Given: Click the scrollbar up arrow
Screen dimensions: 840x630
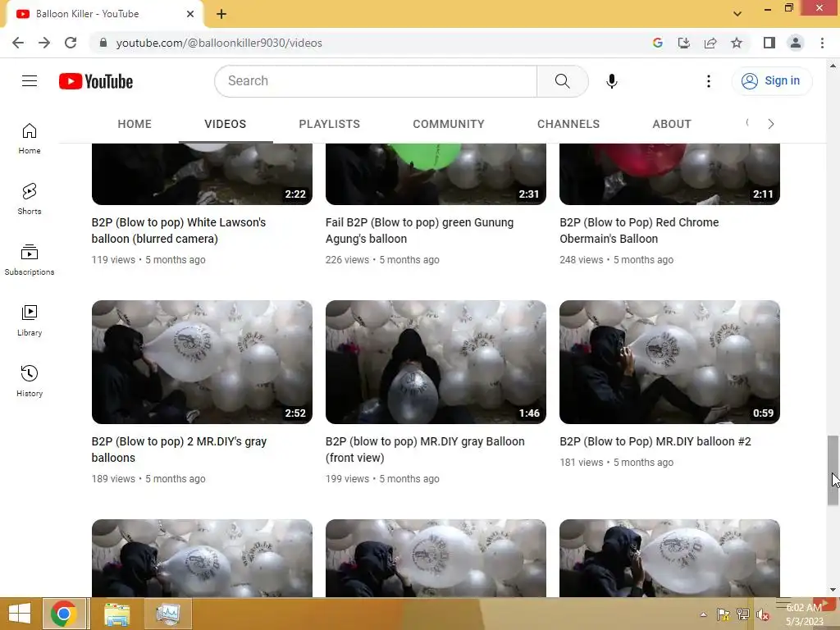Looking at the screenshot, I should 833,66.
